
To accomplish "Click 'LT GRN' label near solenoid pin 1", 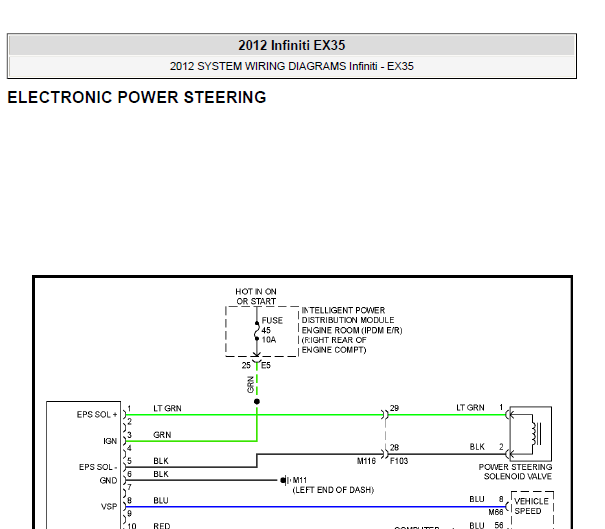I will pos(470,407).
